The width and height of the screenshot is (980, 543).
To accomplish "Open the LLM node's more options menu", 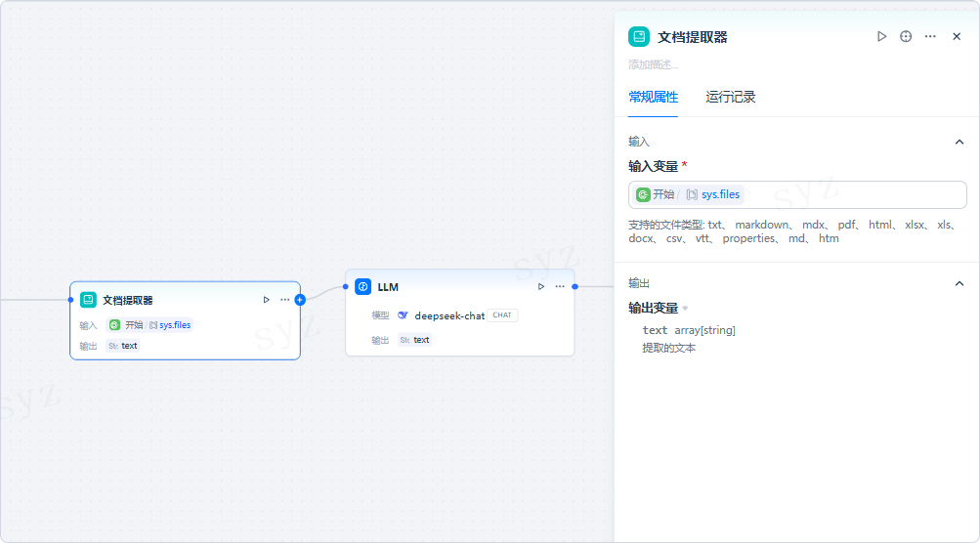I will (560, 287).
